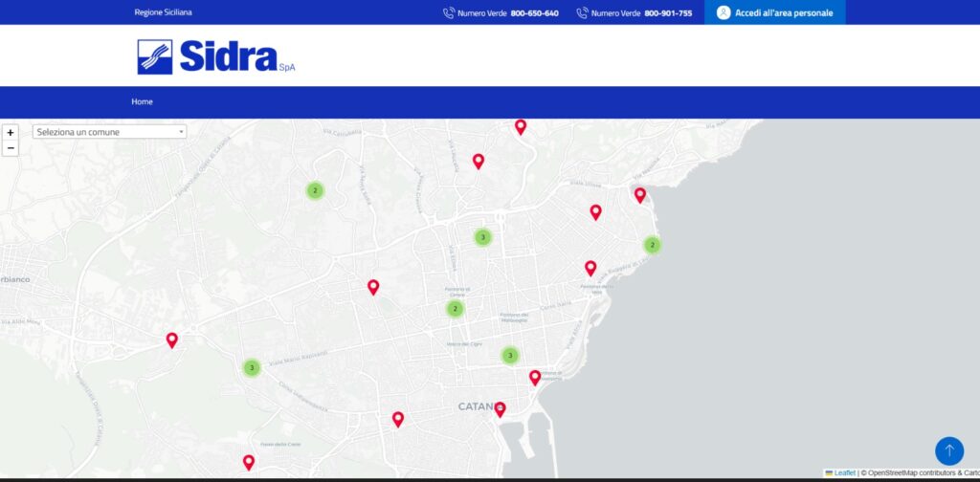Expand green cluster 3 on Viale Mario Rapisardi
This screenshot has width=980, height=482.
251,367
